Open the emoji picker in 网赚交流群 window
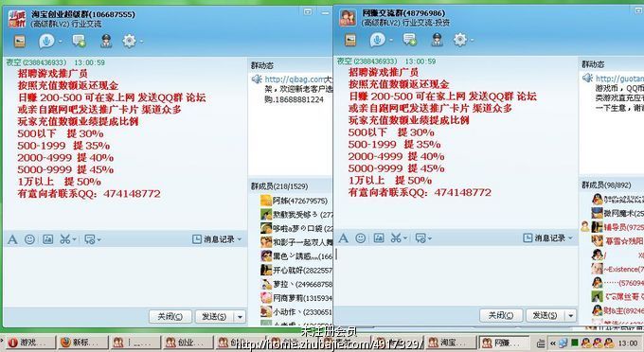This screenshot has width=644, height=352. (361, 238)
